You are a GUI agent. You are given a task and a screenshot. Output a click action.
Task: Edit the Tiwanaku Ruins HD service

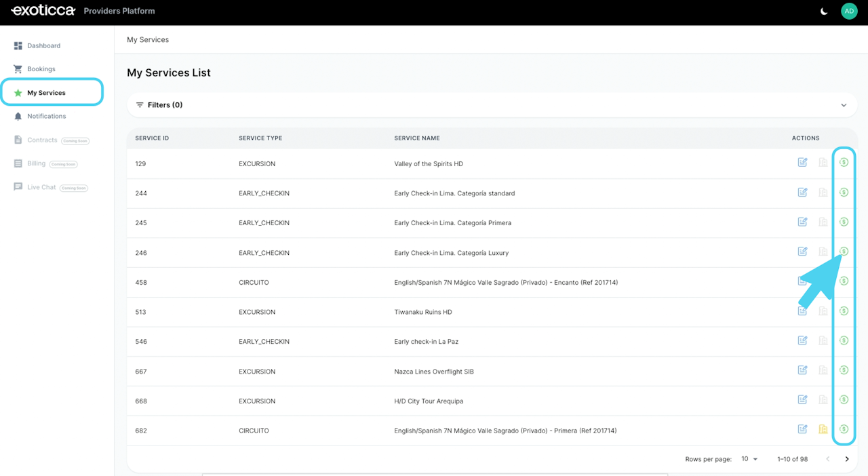(x=802, y=311)
